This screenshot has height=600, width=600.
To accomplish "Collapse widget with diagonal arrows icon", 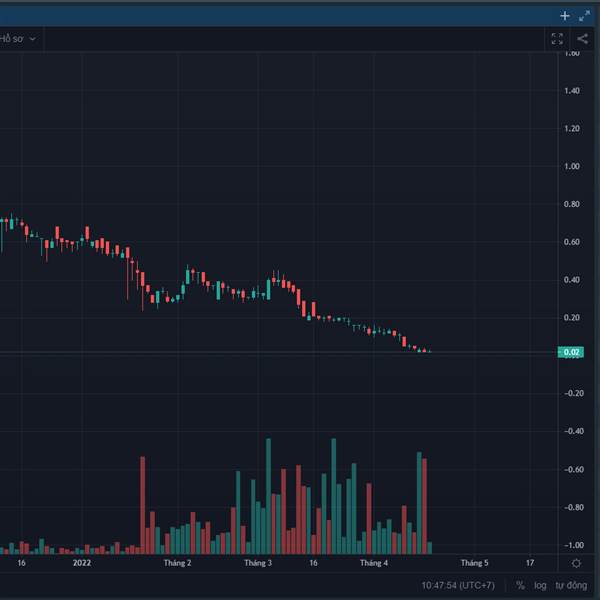I will [x=584, y=16].
